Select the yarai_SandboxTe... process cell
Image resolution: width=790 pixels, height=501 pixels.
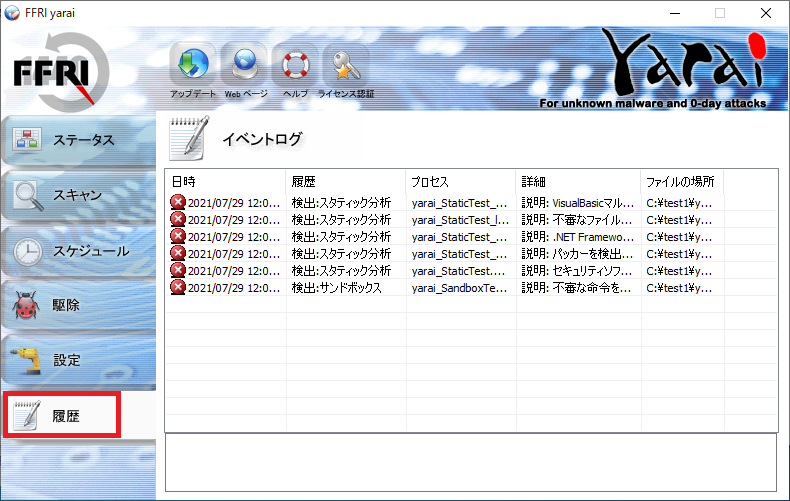click(459, 288)
